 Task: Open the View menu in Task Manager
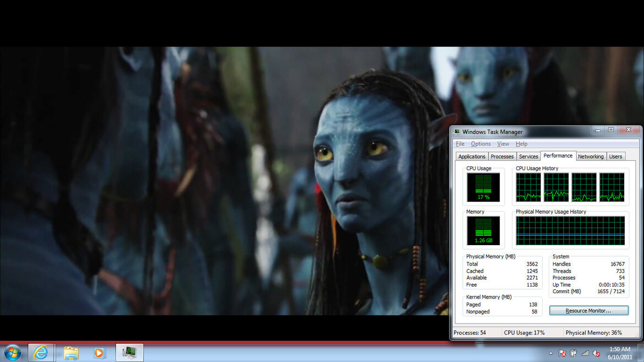pos(503,144)
